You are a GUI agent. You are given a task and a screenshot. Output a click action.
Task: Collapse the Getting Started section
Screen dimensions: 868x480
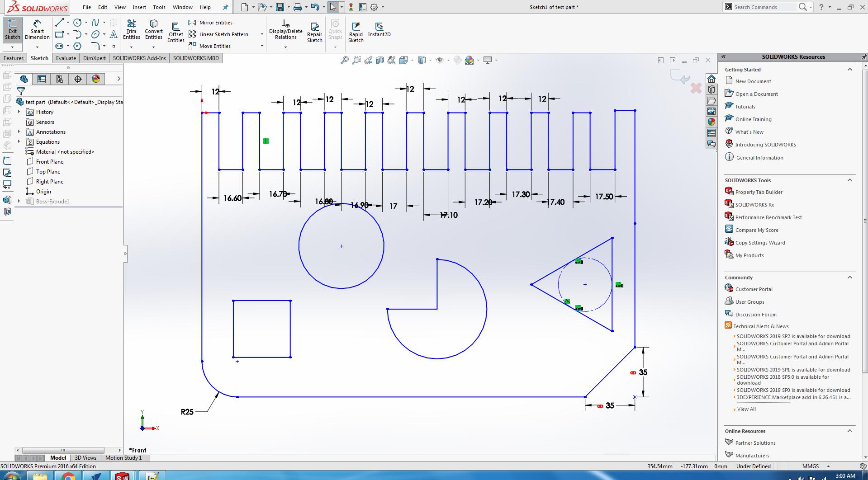point(849,70)
